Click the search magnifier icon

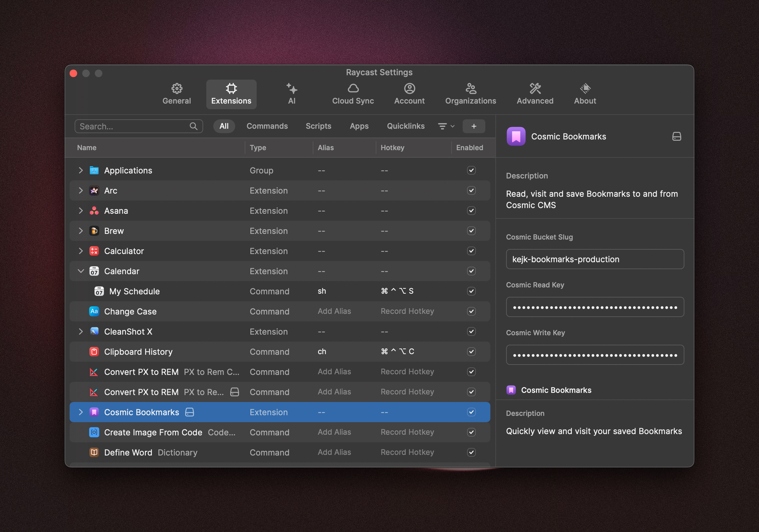[193, 126]
